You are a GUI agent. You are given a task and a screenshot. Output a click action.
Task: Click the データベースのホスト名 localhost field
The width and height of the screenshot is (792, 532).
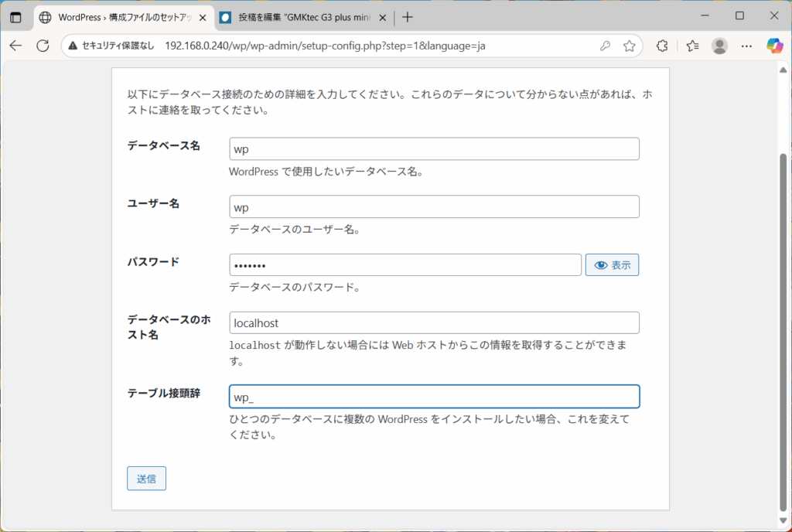tap(434, 323)
